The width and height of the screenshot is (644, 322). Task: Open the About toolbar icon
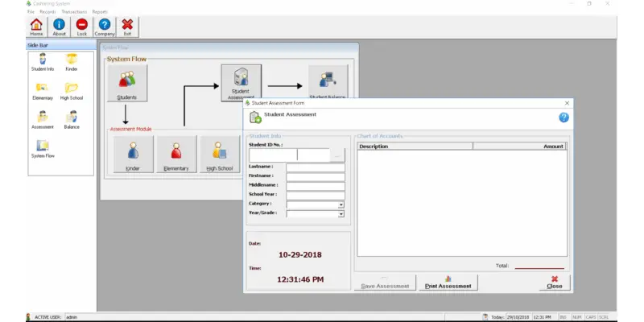tap(59, 27)
